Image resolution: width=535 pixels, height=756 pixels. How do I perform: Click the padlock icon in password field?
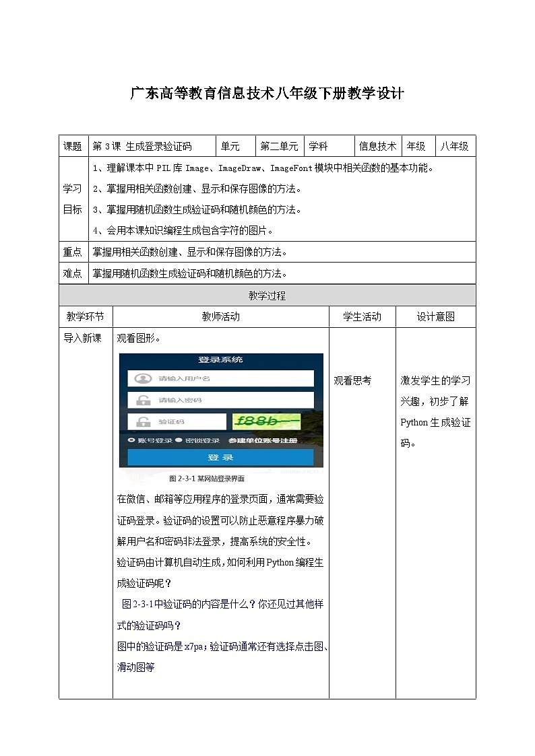pyautogui.click(x=142, y=401)
